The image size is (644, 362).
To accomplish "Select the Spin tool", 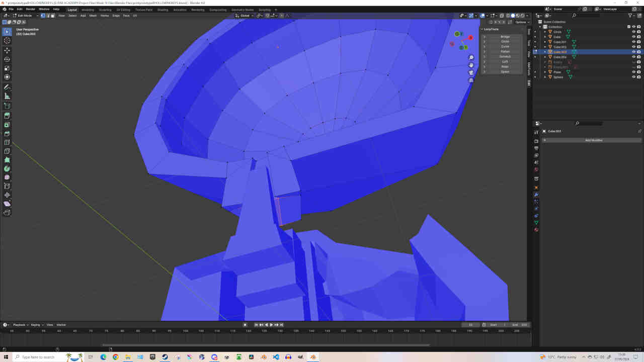I will (x=7, y=168).
